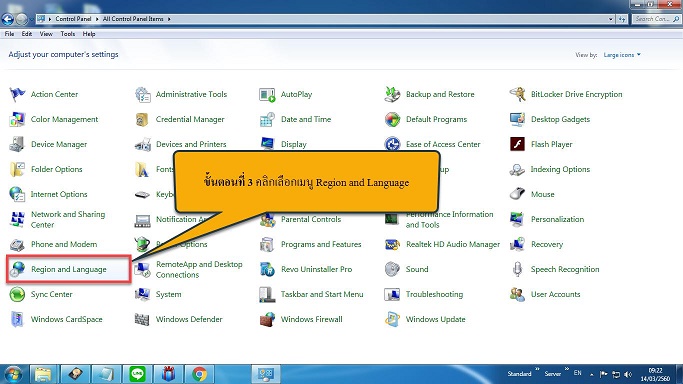Launch Google Chrome from the taskbar

point(199,374)
